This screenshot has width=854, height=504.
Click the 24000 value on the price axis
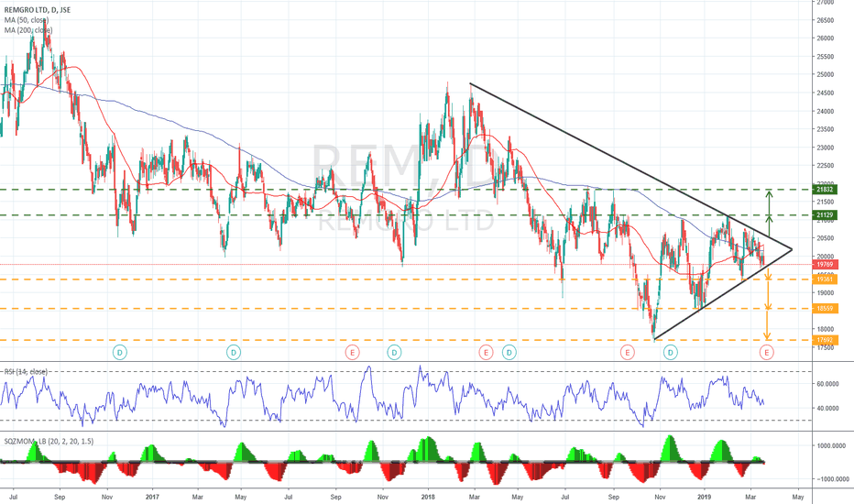[x=825, y=111]
